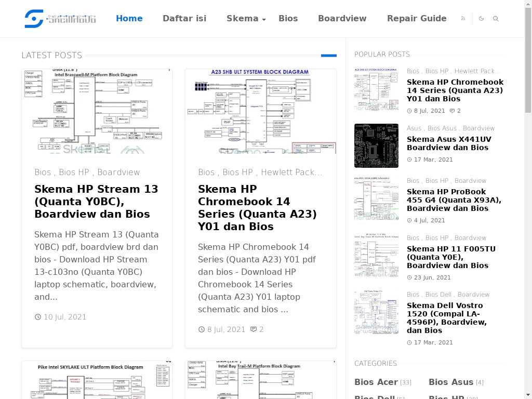The height and width of the screenshot is (399, 532).
Task: Open the Repair Guide menu item
Action: click(x=417, y=18)
